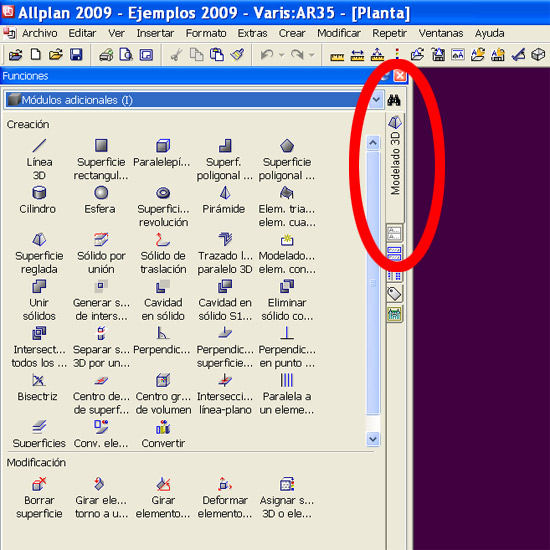The image size is (550, 550).
Task: Close the Funciones panel
Action: 400,76
